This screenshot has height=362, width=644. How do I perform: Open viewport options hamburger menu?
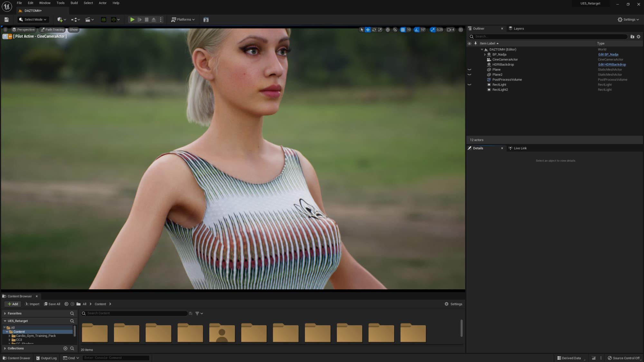[x=5, y=30]
